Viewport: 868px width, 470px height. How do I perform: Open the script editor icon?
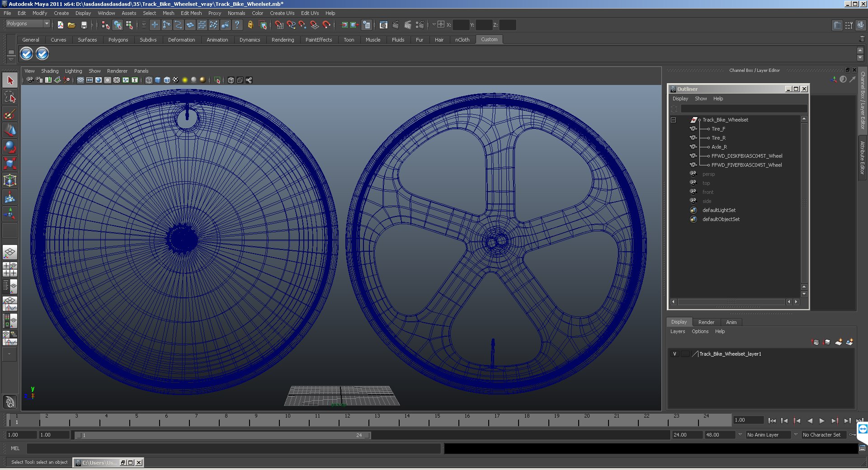point(862,448)
